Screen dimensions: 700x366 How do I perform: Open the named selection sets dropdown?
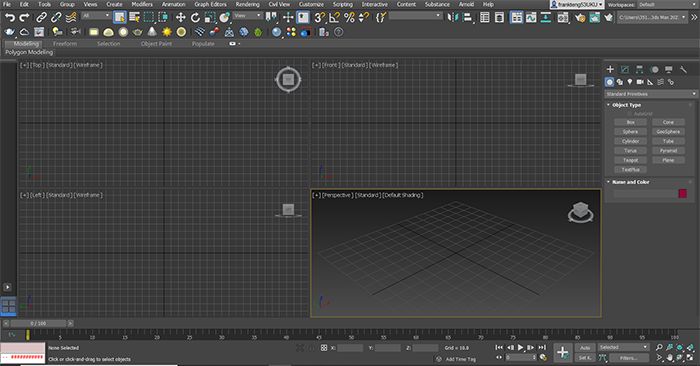click(x=415, y=15)
